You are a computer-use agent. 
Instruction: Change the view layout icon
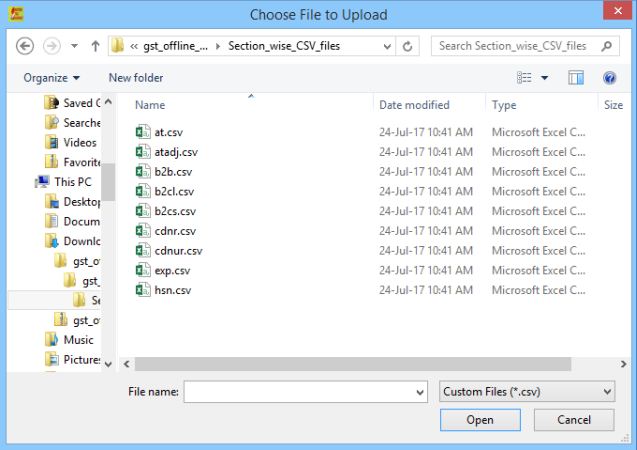tap(524, 77)
